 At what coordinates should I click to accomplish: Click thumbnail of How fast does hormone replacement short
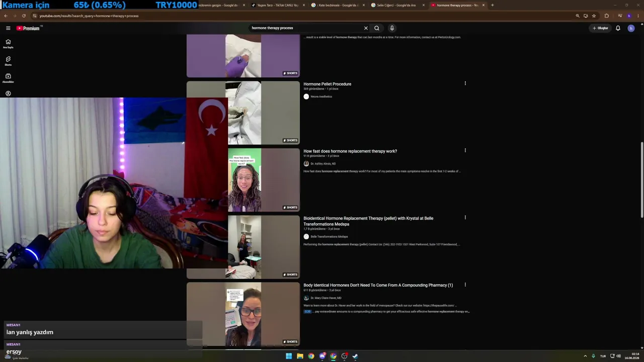(264, 180)
